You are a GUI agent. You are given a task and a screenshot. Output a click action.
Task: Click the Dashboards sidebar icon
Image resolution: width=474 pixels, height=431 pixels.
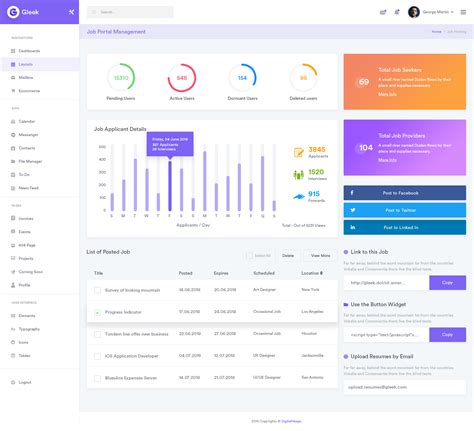tap(13, 51)
